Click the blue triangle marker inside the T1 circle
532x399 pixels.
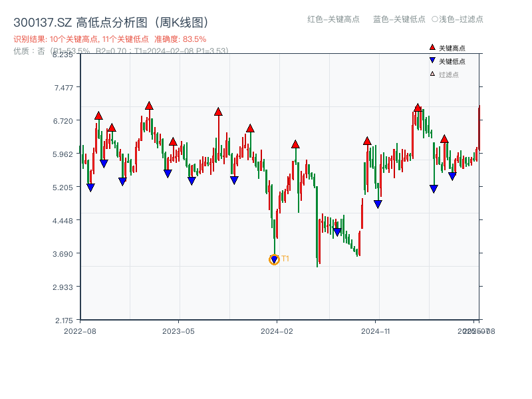274,259
